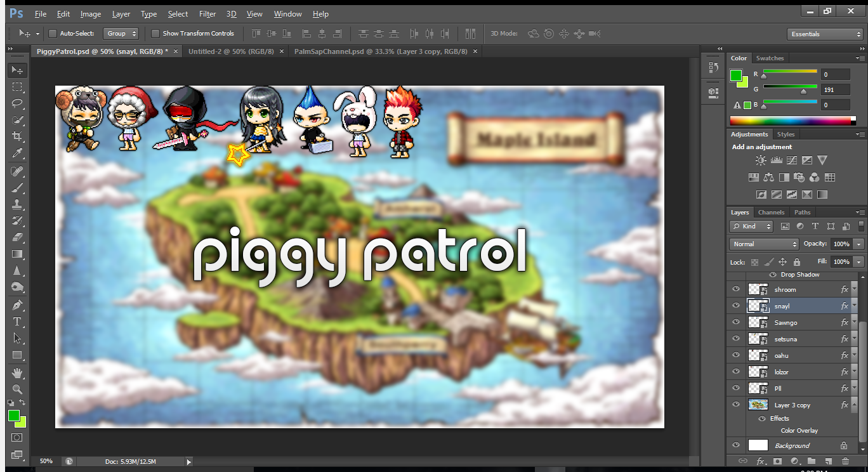This screenshot has height=472, width=868.
Task: Open the Normal blend mode dropdown
Action: 765,244
